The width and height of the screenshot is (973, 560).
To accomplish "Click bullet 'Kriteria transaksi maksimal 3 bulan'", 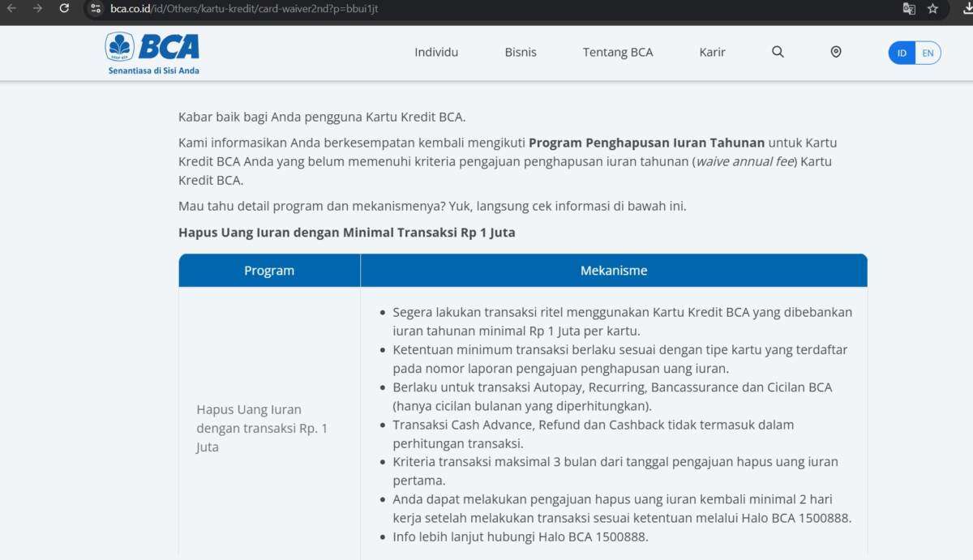I will coord(615,471).
